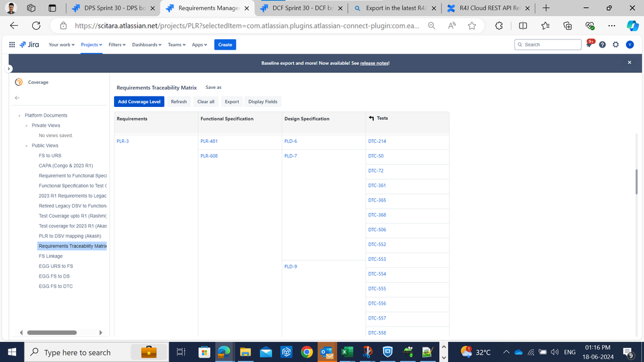Open Edge settings and more menu
The image size is (644, 362).
(x=612, y=26)
